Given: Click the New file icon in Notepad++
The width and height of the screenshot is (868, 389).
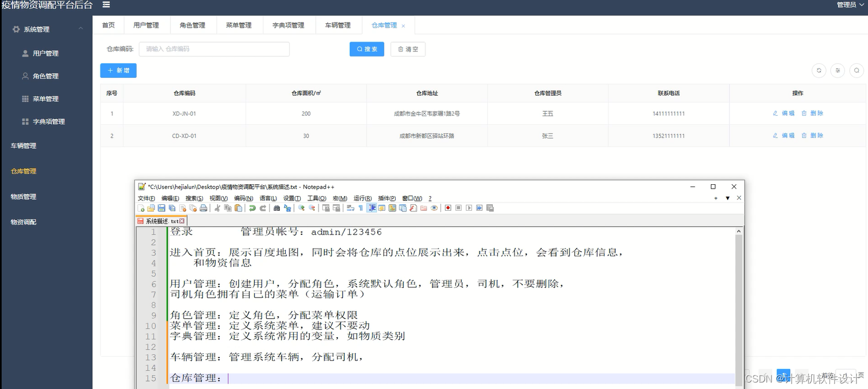Looking at the screenshot, I should coord(141,208).
